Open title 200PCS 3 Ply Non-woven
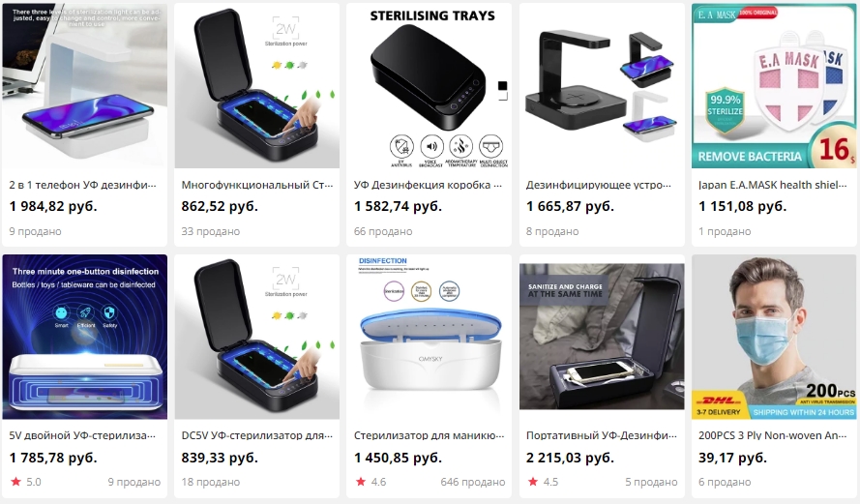Viewport: 860px width, 504px height. click(772, 435)
